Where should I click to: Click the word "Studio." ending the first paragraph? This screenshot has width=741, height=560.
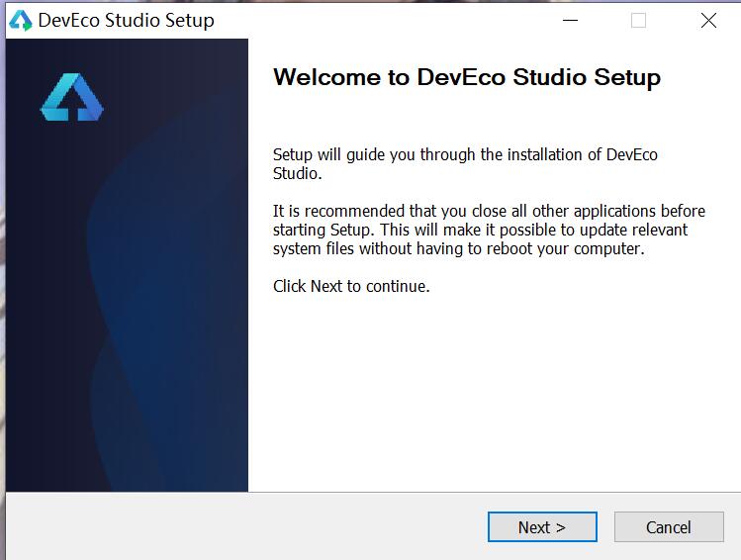pos(298,173)
